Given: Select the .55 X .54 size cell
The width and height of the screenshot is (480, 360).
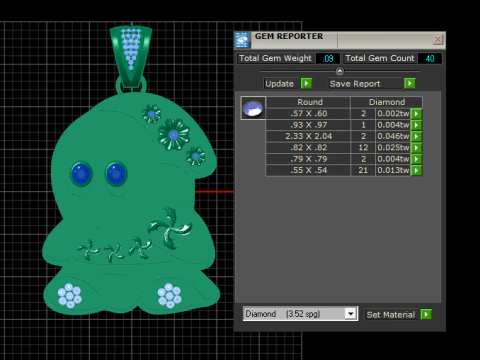Looking at the screenshot, I should (308, 170).
